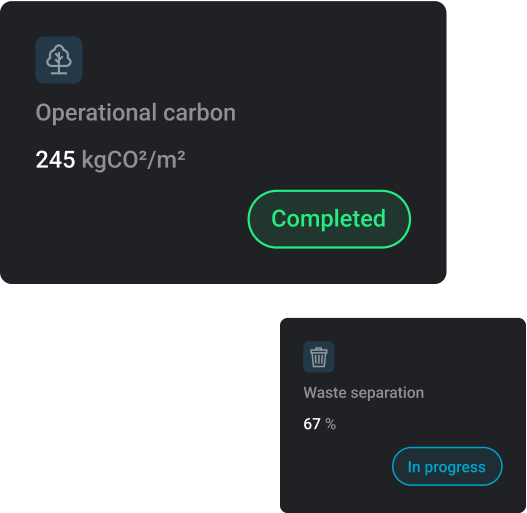527x513 pixels.
Task: Click the word 'carbon' in the card heading
Action: (x=199, y=113)
